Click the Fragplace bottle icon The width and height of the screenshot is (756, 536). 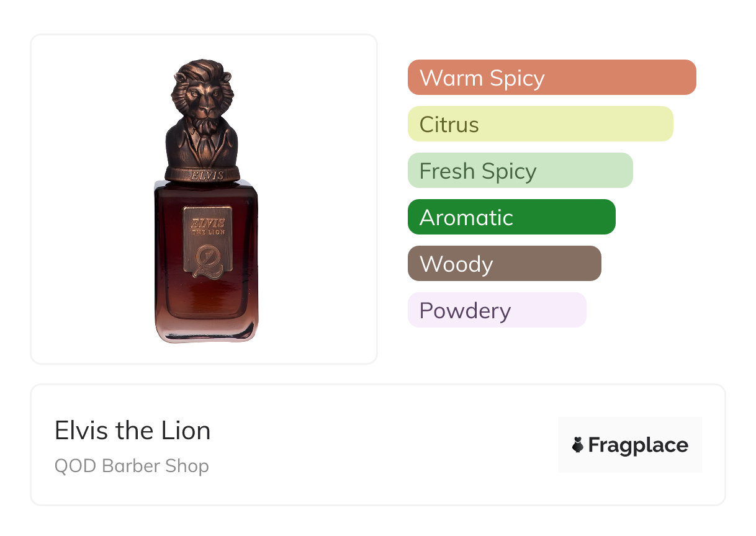pos(578,445)
